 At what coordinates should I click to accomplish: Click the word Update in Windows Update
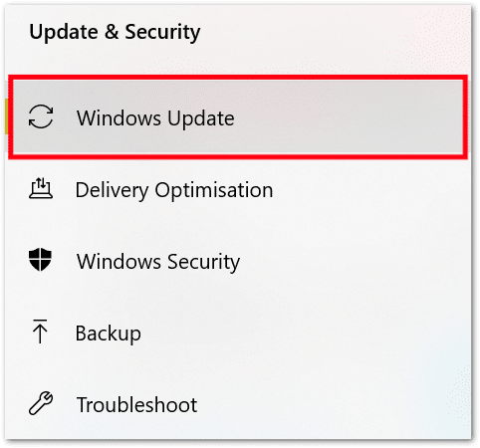coord(200,118)
